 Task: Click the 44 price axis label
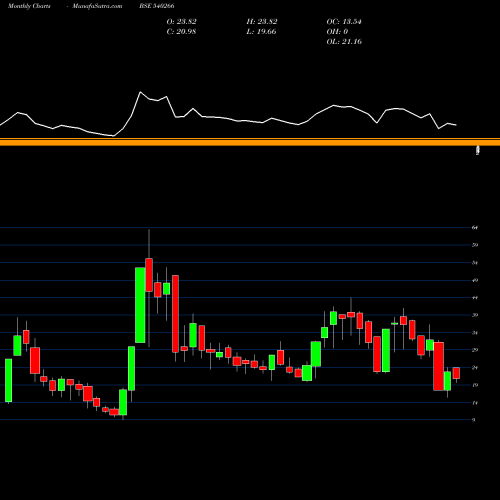coord(475,298)
